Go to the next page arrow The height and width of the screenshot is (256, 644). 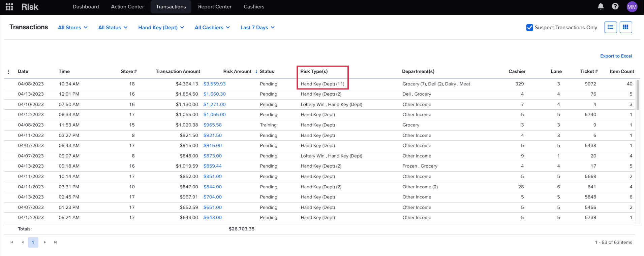coord(45,242)
